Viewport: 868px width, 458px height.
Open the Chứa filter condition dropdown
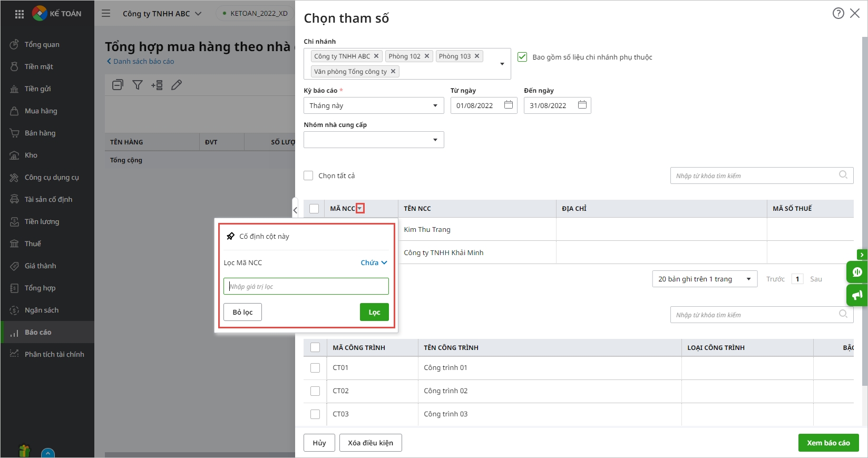(374, 262)
